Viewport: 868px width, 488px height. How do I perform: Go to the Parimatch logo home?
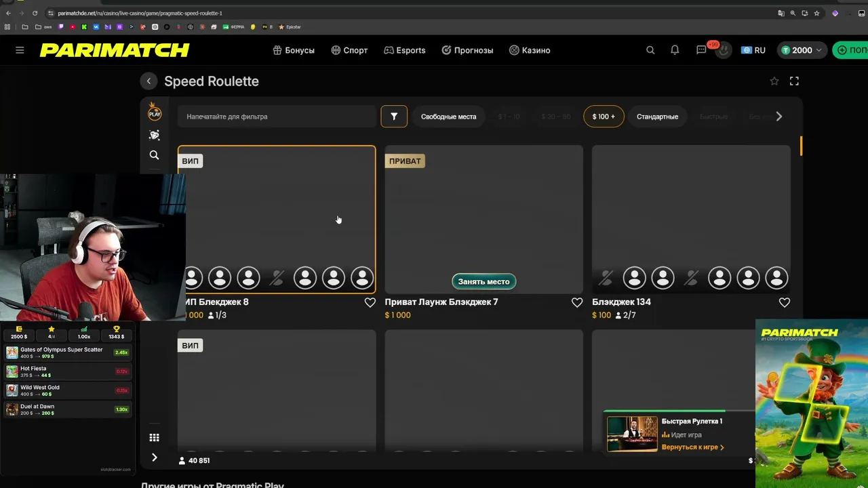115,50
